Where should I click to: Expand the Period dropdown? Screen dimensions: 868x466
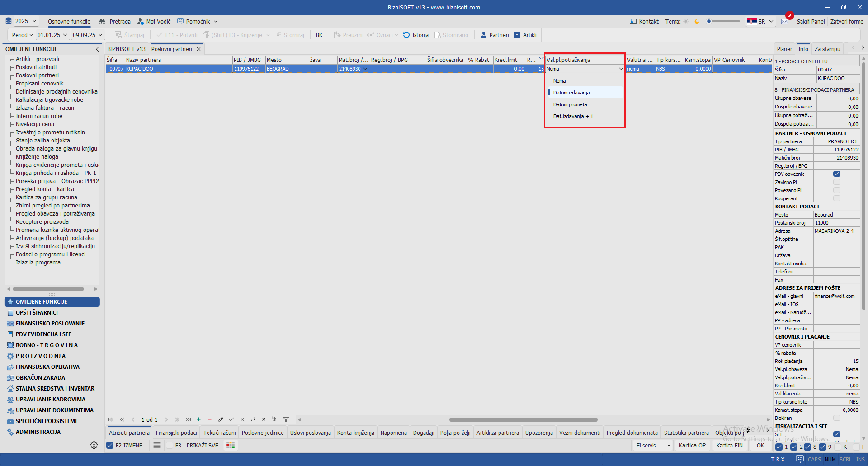[22, 35]
